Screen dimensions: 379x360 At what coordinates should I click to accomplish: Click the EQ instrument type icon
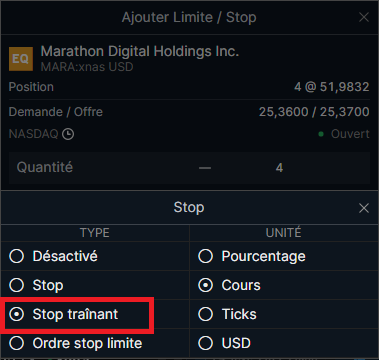tap(21, 59)
